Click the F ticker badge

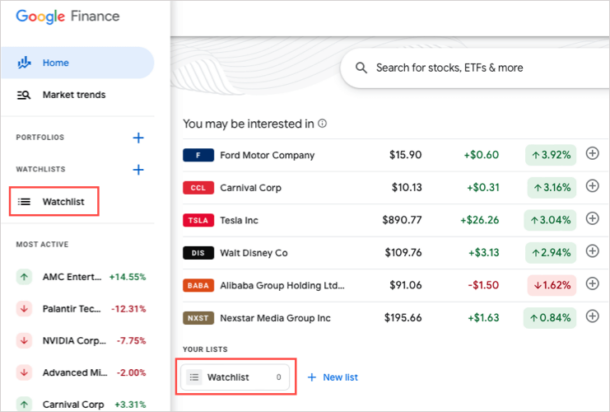[x=198, y=155]
